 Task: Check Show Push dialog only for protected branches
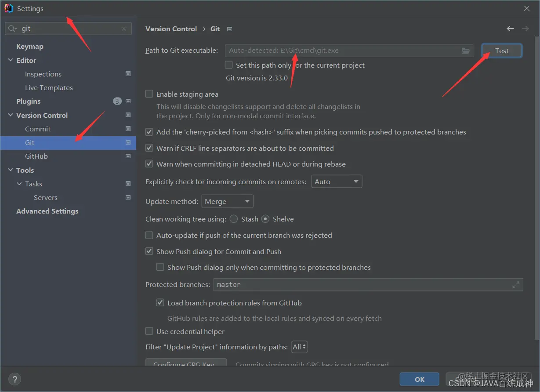(160, 267)
